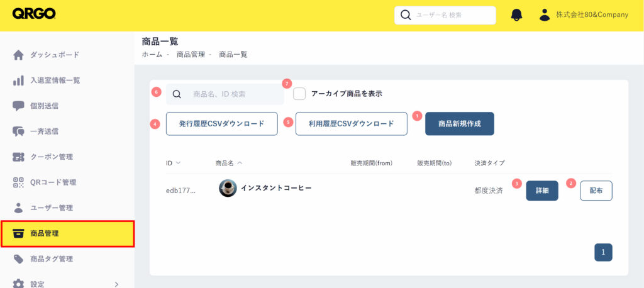Click 販売期間(from) column header
This screenshot has height=288, width=644.
[x=372, y=163]
